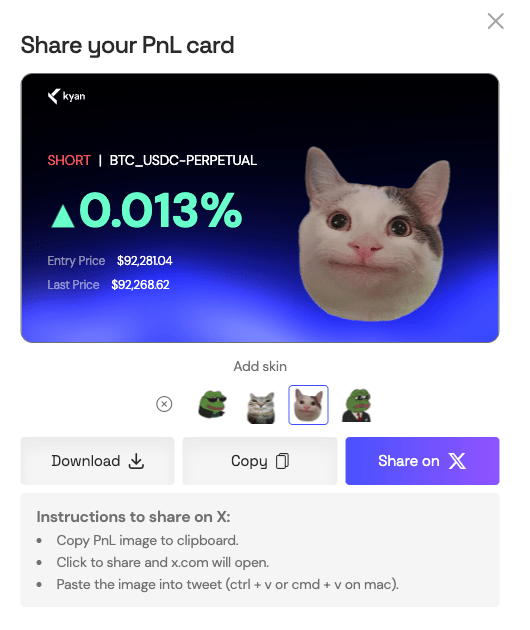Image resolution: width=530 pixels, height=630 pixels.
Task: Remove the skin with the circled x icon
Action: [164, 404]
